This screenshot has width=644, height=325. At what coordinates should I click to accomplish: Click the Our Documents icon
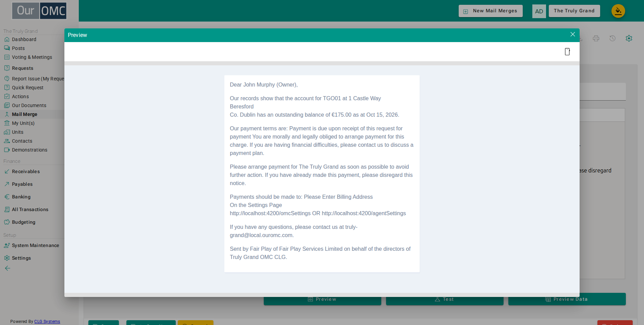click(x=7, y=105)
